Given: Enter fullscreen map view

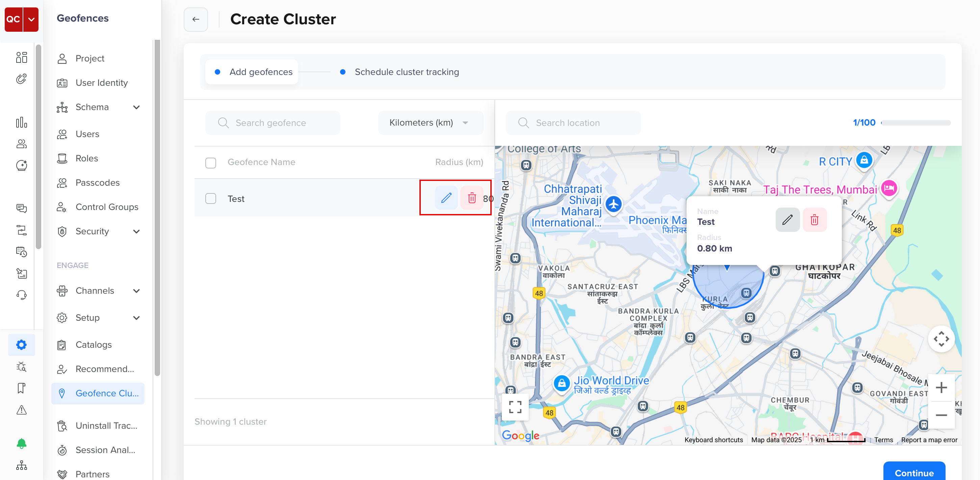Looking at the screenshot, I should (x=515, y=407).
